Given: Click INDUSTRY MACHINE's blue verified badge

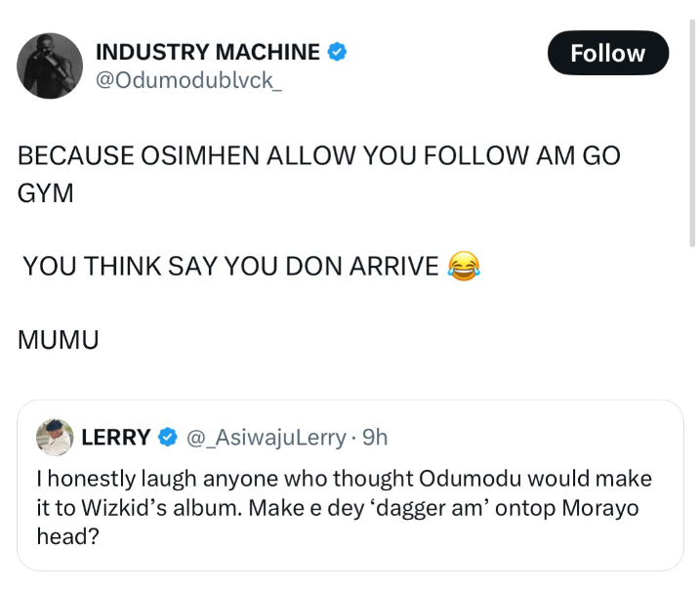Looking at the screenshot, I should (x=337, y=53).
